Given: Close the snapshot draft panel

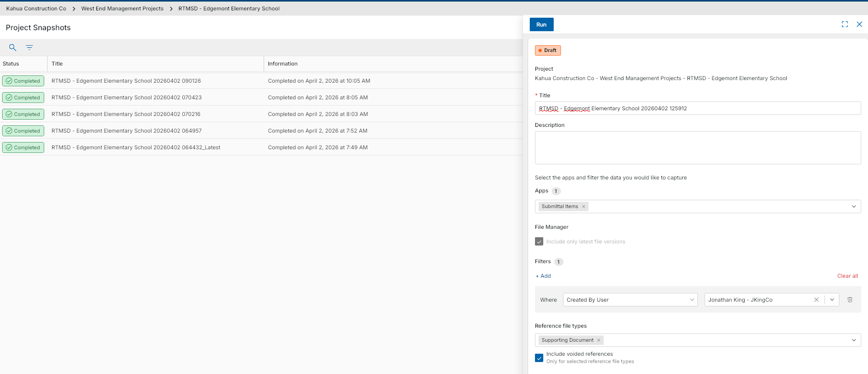Looking at the screenshot, I should pos(859,24).
